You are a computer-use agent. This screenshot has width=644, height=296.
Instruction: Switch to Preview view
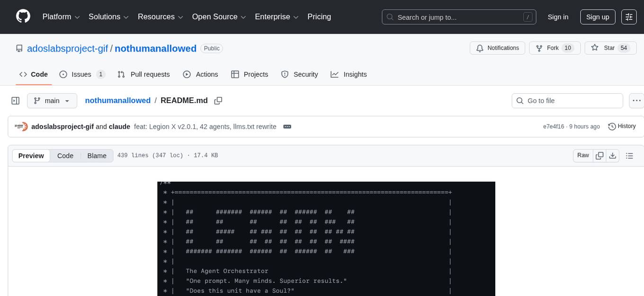[x=31, y=156]
